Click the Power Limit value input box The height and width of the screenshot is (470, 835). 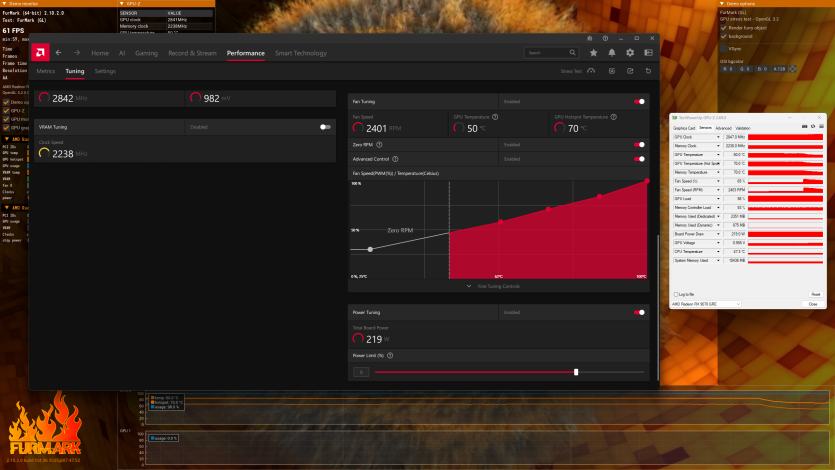pyautogui.click(x=361, y=372)
